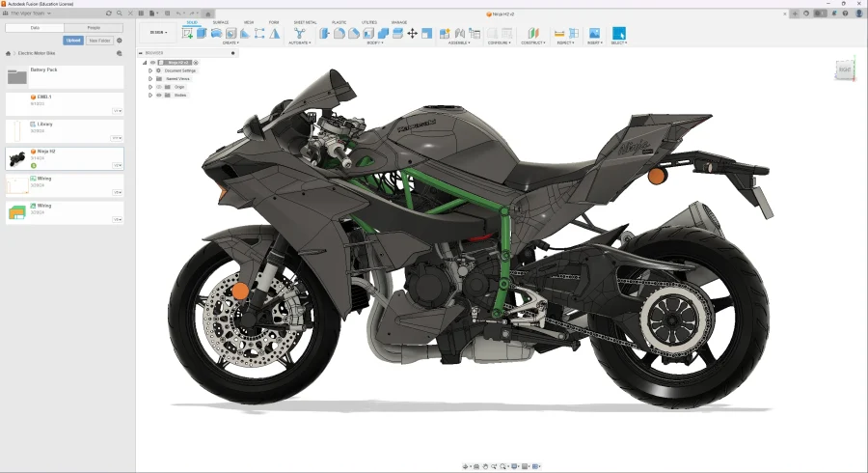Expand the Bodies tree node
The height and width of the screenshot is (473, 868).
(150, 96)
